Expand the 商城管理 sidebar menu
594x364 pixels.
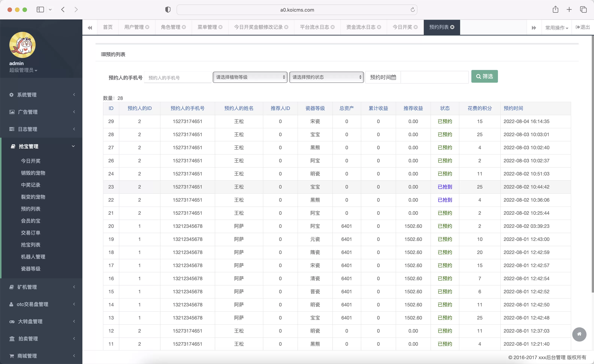point(41,356)
